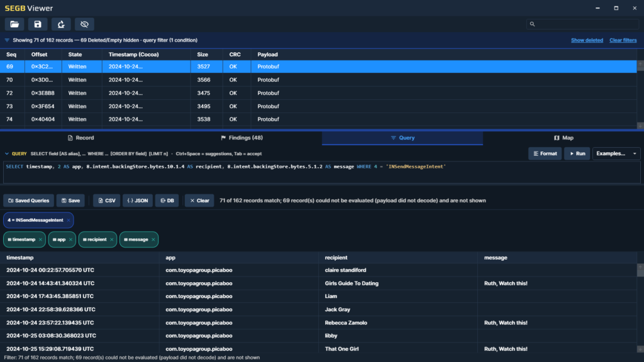Click the query results vertical scrollbar

pyautogui.click(x=640, y=308)
